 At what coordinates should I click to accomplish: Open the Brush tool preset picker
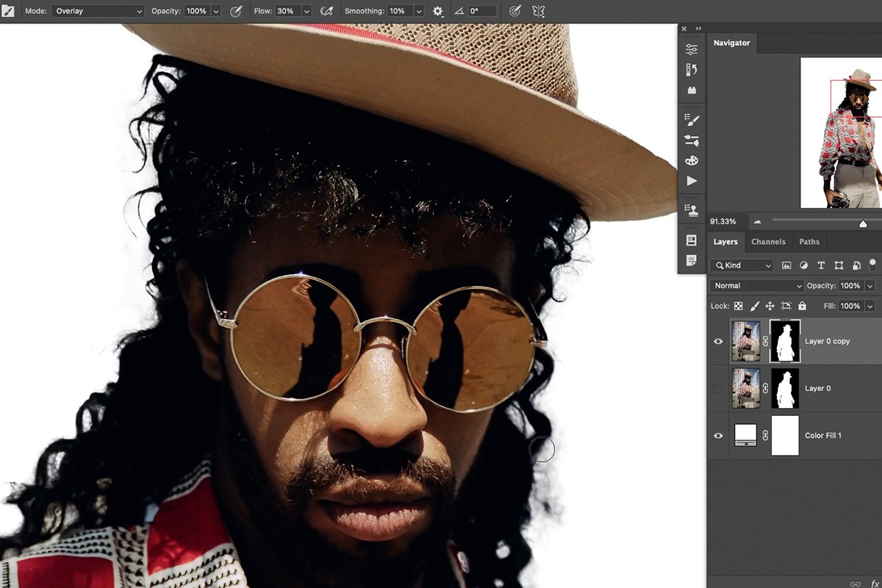(8, 12)
